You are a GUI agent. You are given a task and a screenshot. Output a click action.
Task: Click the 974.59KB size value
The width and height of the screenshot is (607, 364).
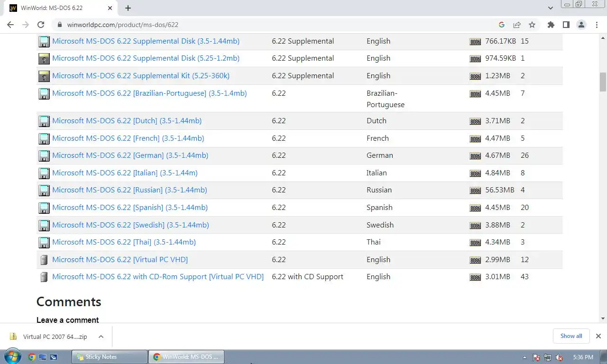click(x=500, y=58)
